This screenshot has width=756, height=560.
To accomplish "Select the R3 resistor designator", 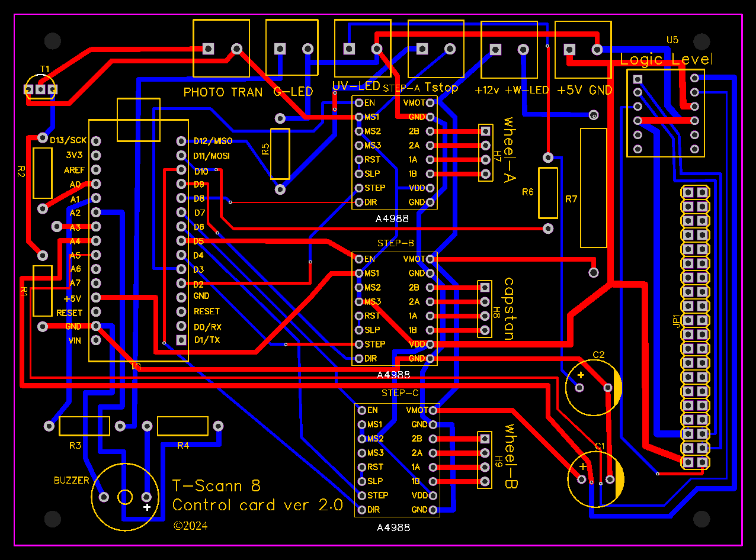I will (x=75, y=446).
